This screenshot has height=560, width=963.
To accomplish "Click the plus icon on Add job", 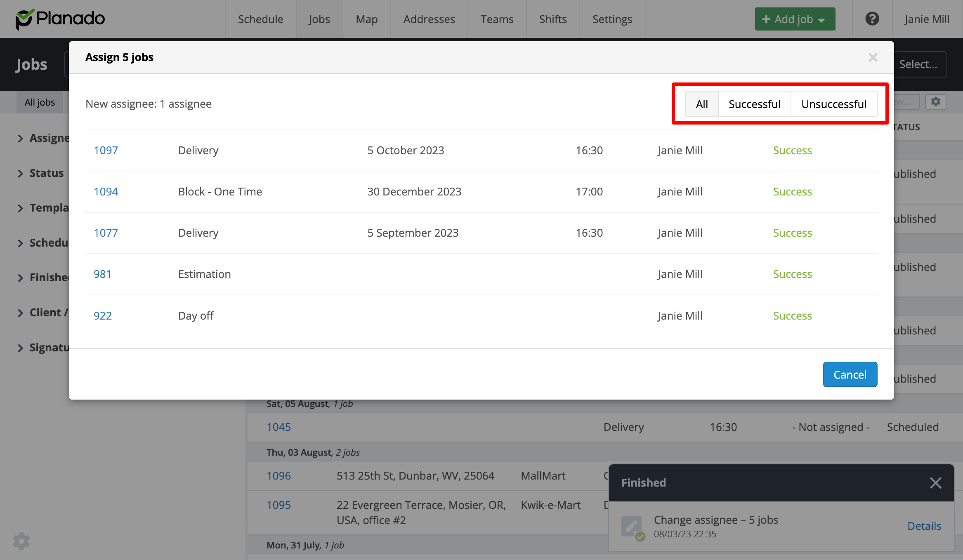I will pyautogui.click(x=766, y=19).
